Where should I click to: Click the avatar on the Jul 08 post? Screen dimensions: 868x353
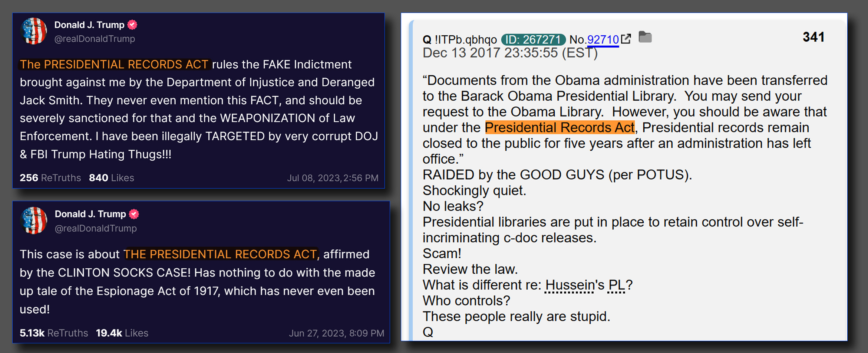coord(34,31)
